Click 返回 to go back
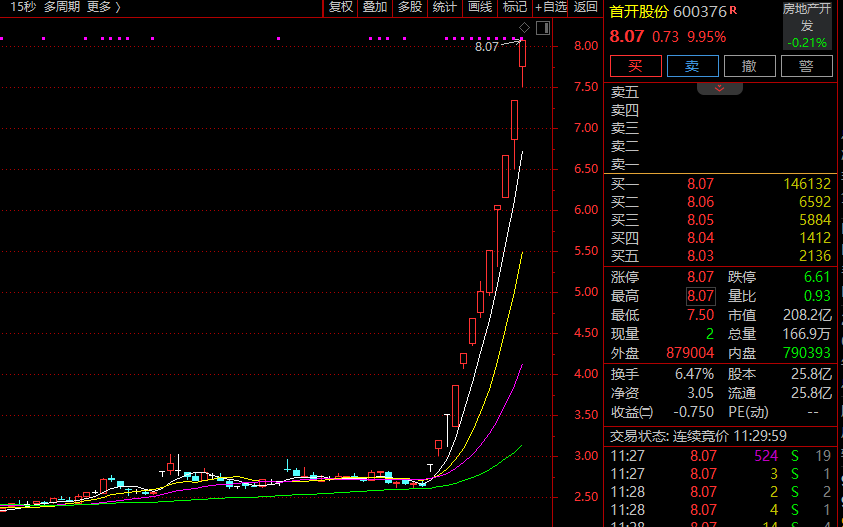Viewport: 843px width, 527px height. [585, 8]
